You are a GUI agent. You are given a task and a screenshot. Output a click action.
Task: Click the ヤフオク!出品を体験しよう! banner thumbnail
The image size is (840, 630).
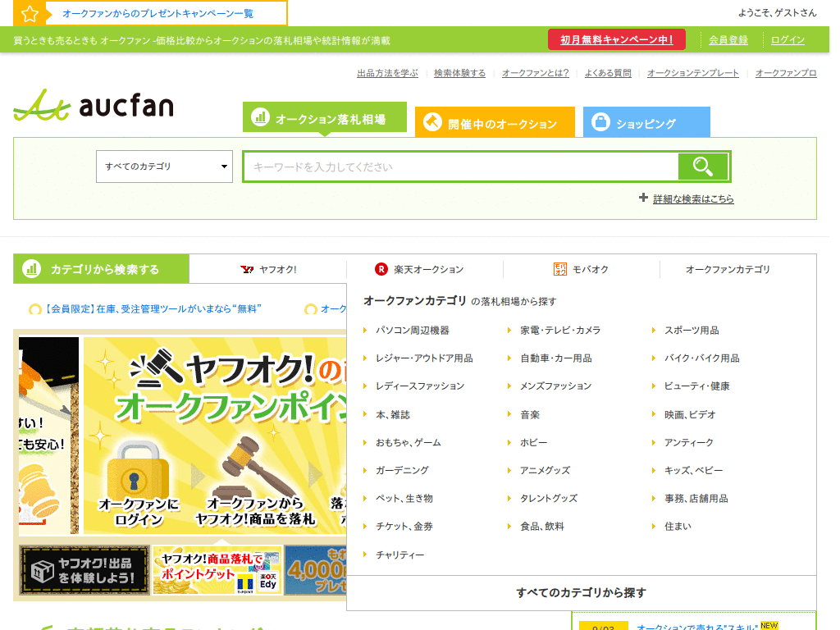point(84,571)
